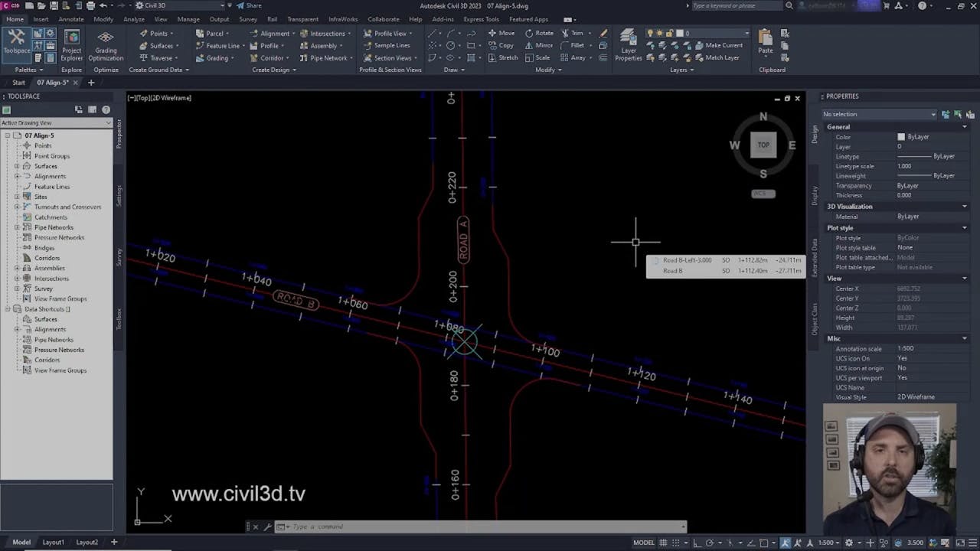Screen dimensions: 980x551
Task: Switch to the Annotate ribbon tab
Action: [x=71, y=19]
